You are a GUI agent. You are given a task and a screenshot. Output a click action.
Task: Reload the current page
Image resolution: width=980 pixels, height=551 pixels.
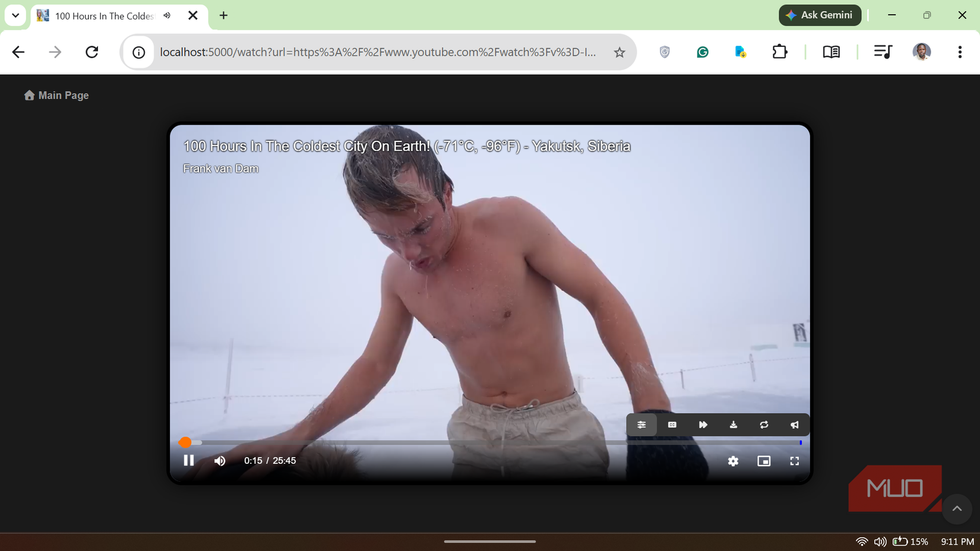[x=92, y=52]
